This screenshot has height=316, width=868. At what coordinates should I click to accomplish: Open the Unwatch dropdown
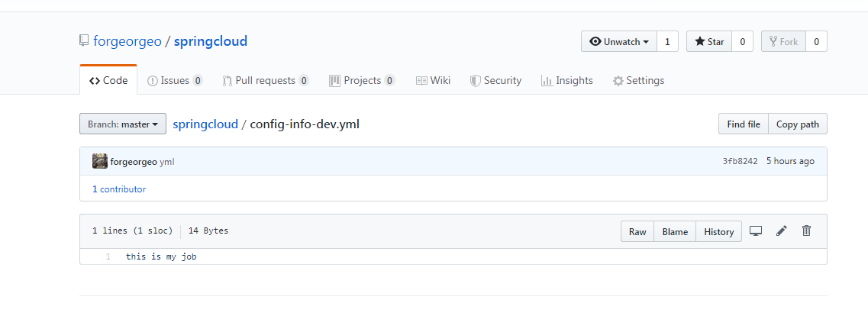[619, 41]
